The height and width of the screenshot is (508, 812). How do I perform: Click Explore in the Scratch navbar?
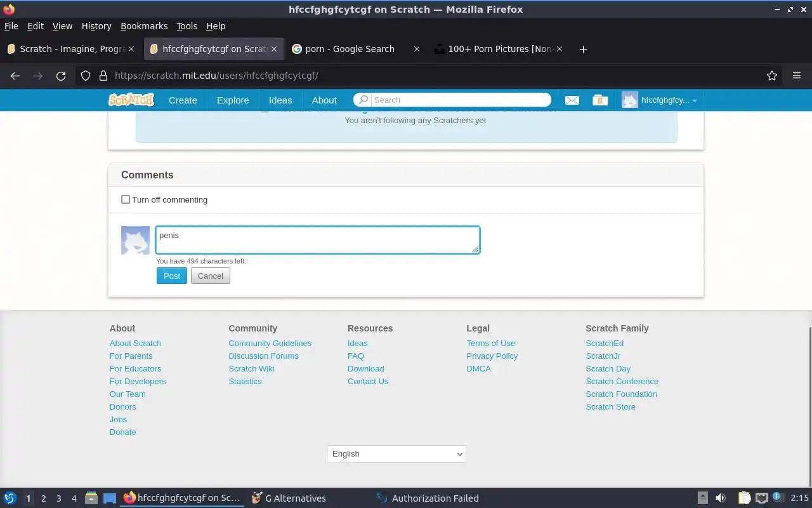pyautogui.click(x=233, y=100)
